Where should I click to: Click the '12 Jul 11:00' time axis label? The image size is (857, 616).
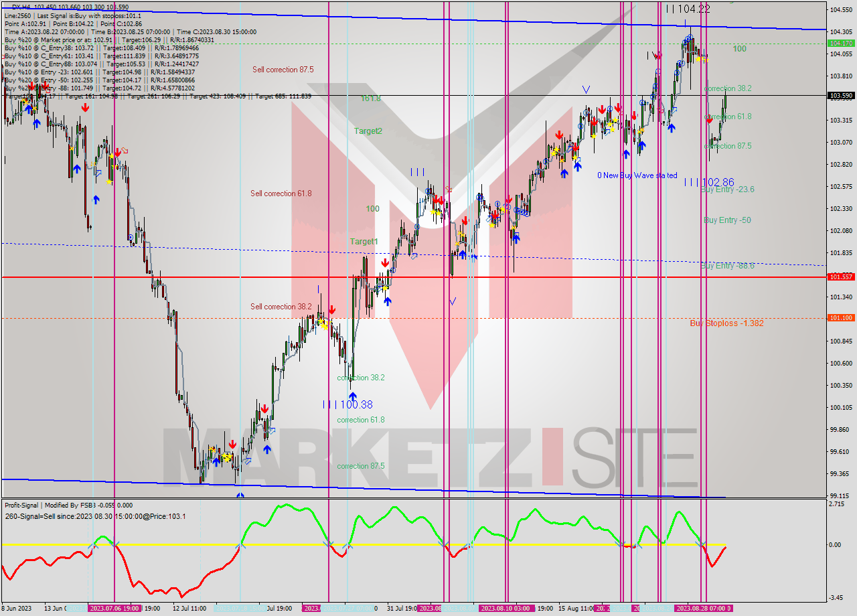[189, 608]
